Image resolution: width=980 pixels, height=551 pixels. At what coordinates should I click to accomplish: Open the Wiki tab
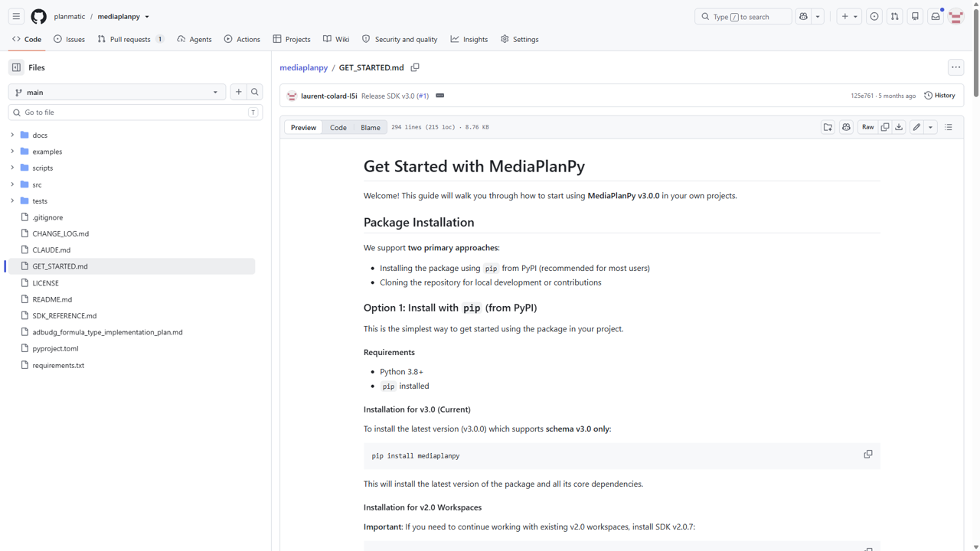point(336,39)
